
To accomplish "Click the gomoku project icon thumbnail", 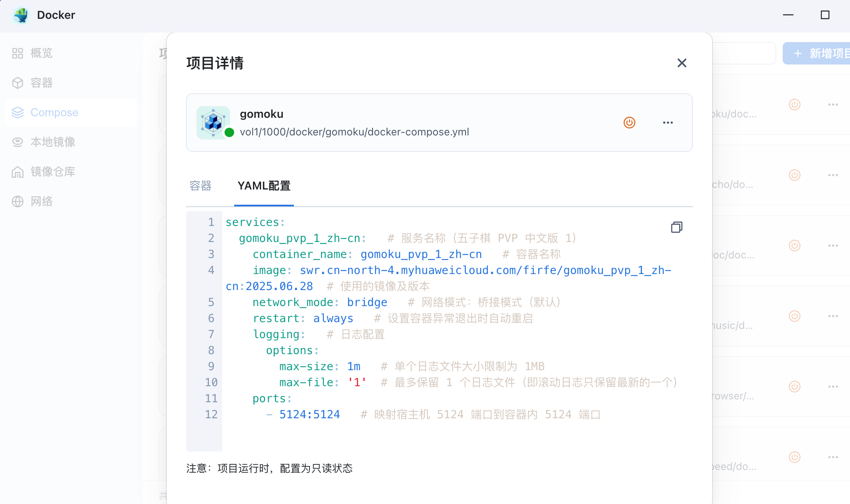I will point(213,123).
